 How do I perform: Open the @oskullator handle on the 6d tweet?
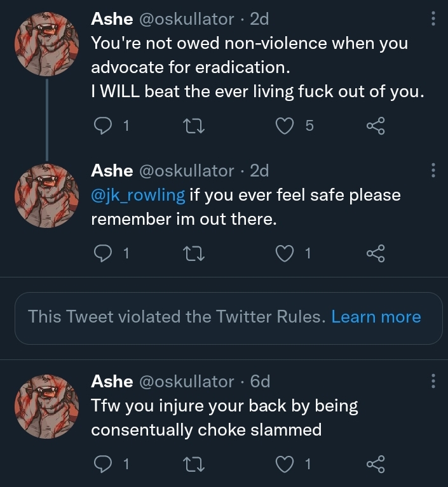pyautogui.click(x=186, y=381)
